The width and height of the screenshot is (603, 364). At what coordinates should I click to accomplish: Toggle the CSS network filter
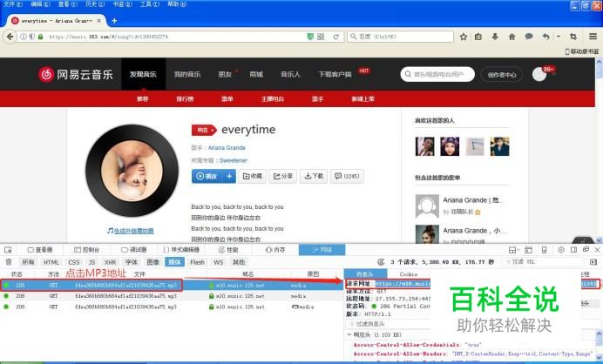click(x=74, y=262)
